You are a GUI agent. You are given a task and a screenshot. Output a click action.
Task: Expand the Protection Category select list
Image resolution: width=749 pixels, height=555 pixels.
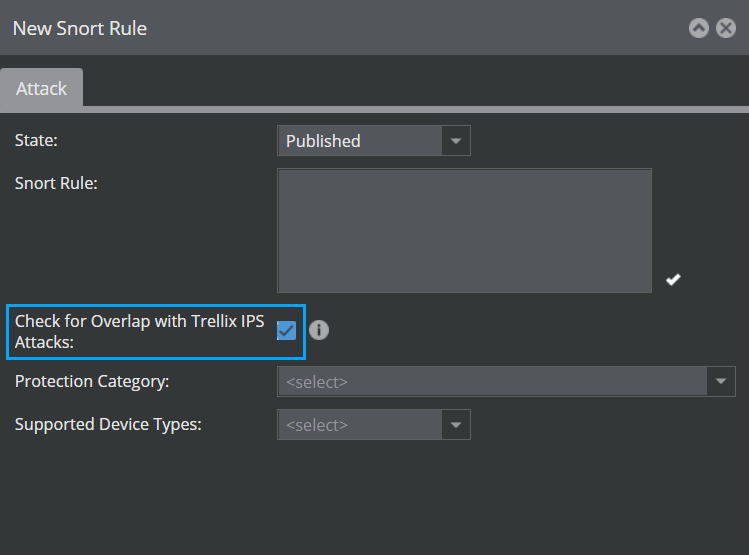pyautogui.click(x=506, y=381)
